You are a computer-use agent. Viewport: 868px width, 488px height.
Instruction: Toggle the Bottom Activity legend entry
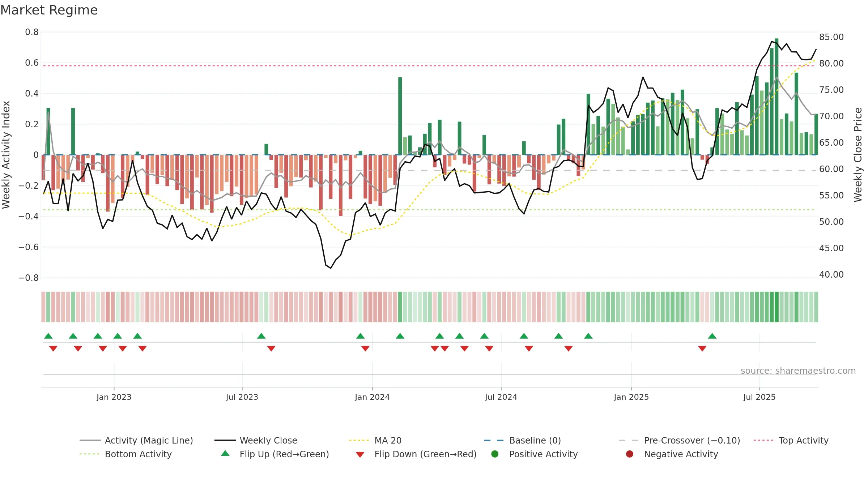point(125,454)
